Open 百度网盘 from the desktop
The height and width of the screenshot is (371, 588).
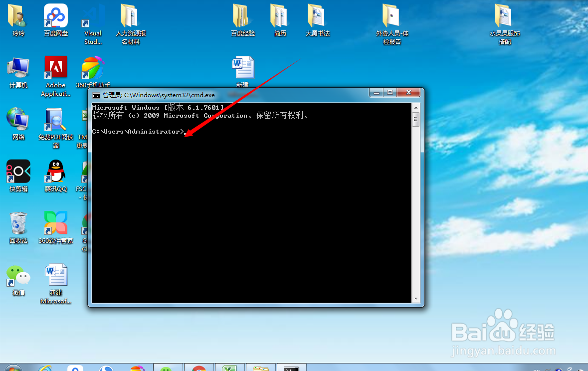coord(55,16)
